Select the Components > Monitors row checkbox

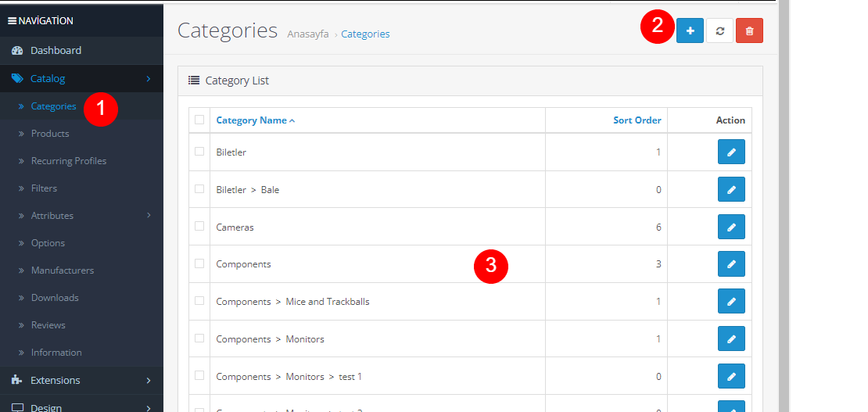tap(199, 339)
